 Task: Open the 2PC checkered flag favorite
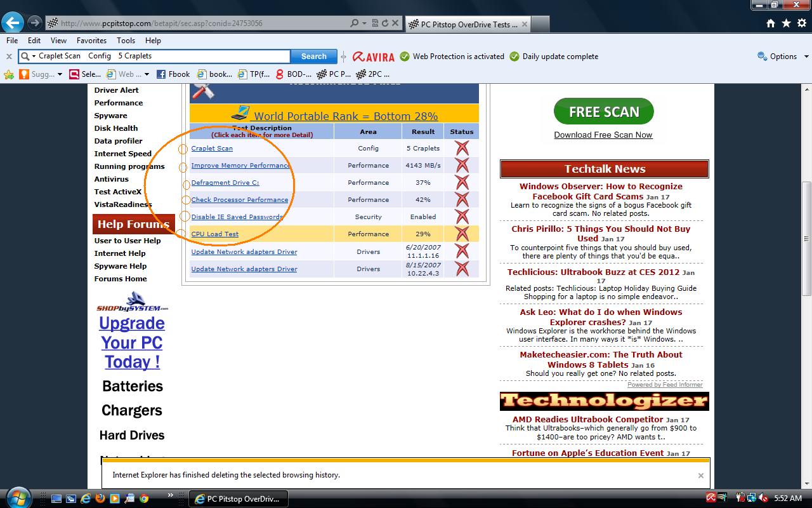tap(374, 74)
